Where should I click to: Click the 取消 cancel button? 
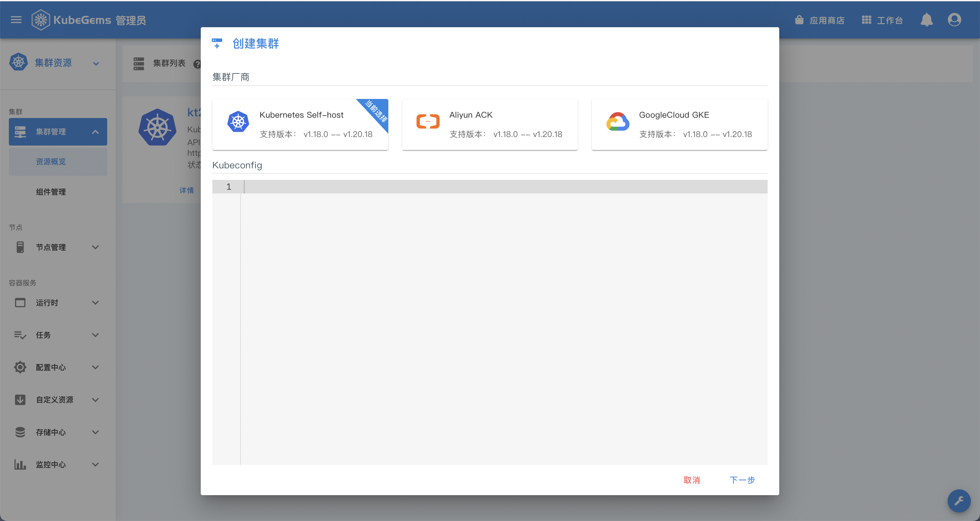[692, 480]
